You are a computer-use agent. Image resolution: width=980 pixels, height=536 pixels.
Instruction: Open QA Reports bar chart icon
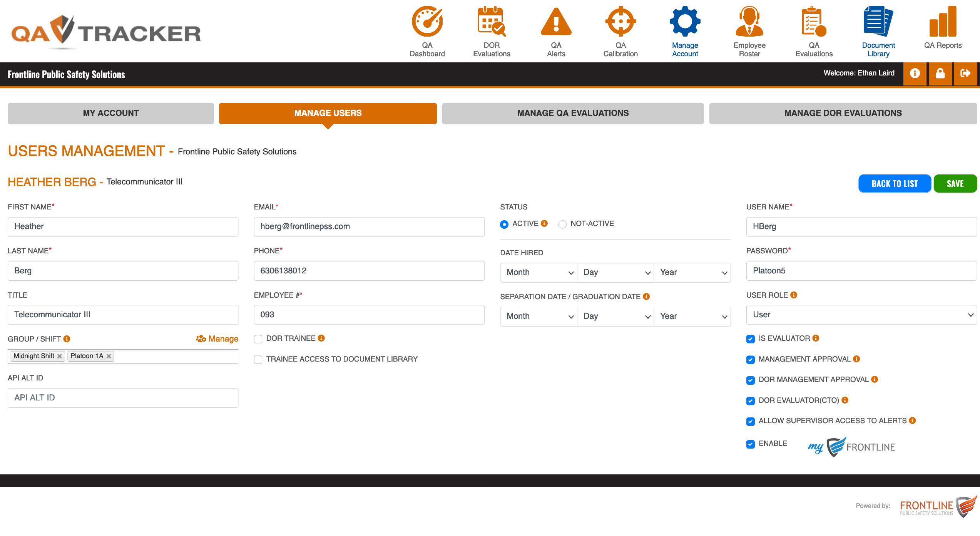click(943, 21)
